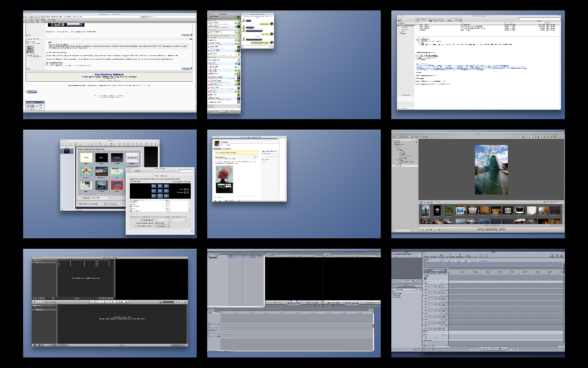Open the Colors panel from Keynote's toolbar
The height and width of the screenshot is (368, 588).
pyautogui.click(x=155, y=144)
